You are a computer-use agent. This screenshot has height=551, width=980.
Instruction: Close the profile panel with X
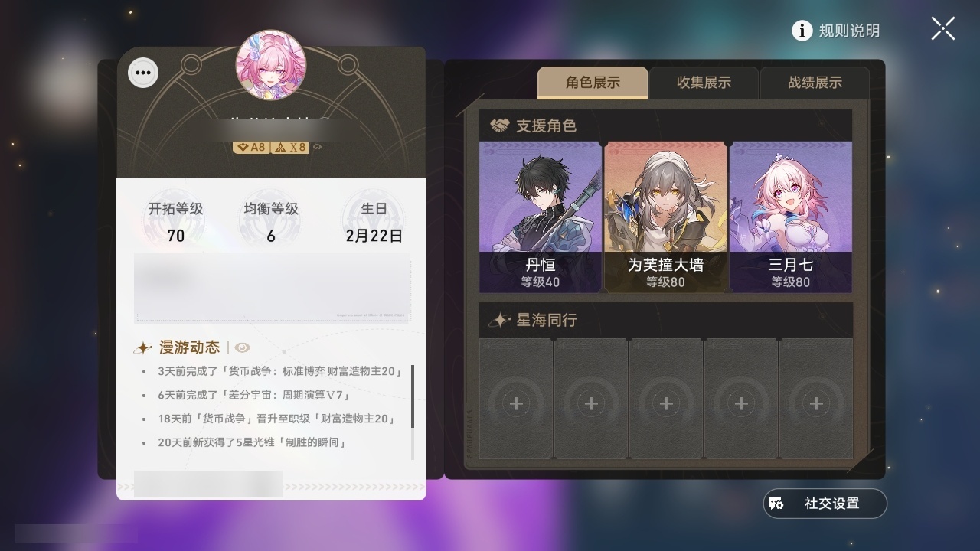(943, 28)
